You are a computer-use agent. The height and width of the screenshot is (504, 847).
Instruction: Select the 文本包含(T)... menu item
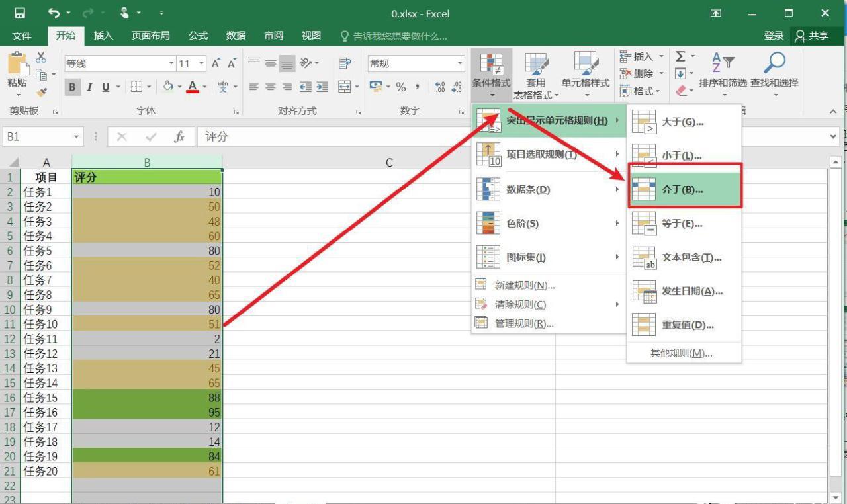pyautogui.click(x=684, y=257)
